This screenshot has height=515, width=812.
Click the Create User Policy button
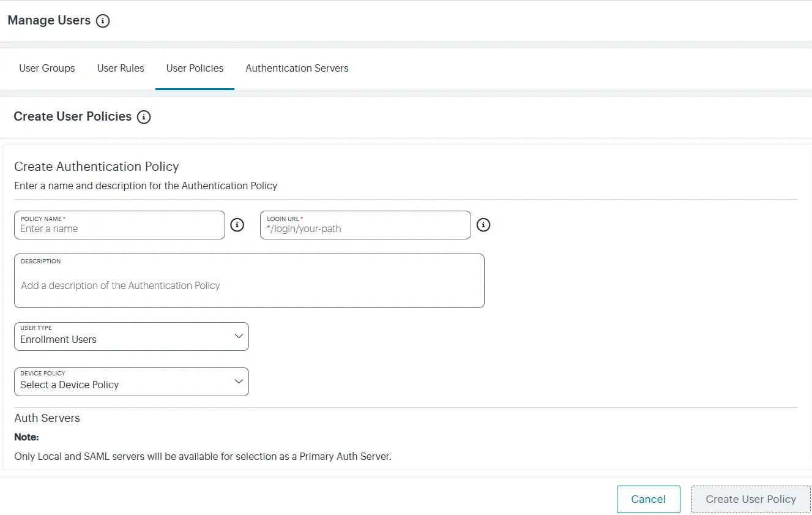click(x=751, y=499)
